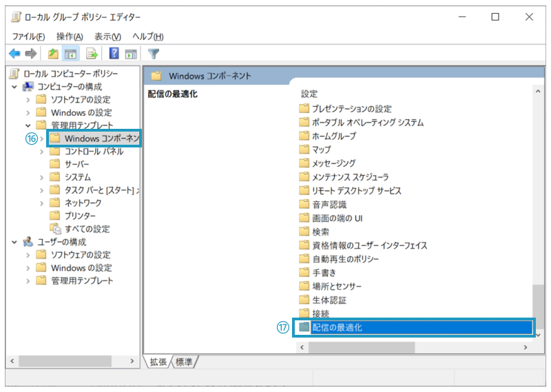Select コントロール パネル in the tree
Image resolution: width=551 pixels, height=392 pixels.
point(94,152)
